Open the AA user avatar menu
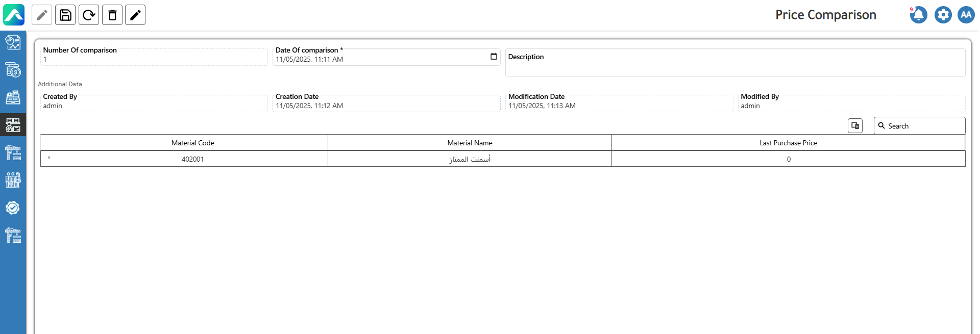This screenshot has width=980, height=334. coord(966,15)
